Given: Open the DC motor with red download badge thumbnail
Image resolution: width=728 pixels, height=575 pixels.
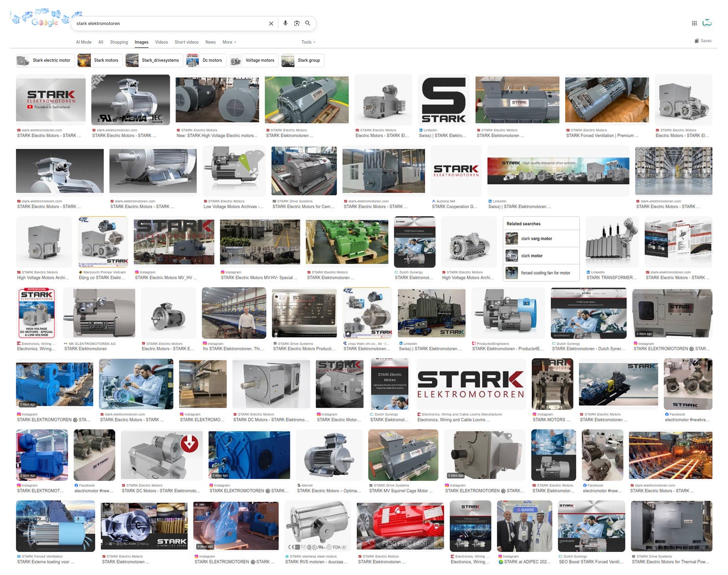Looking at the screenshot, I should 161,455.
